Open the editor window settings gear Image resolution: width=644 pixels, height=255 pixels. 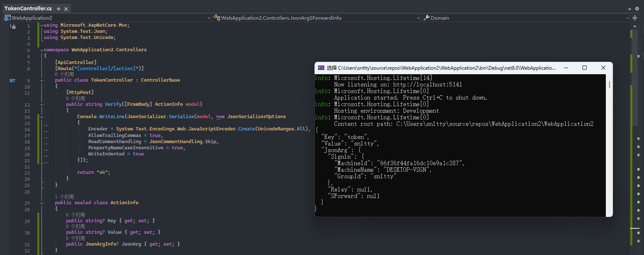point(637,9)
